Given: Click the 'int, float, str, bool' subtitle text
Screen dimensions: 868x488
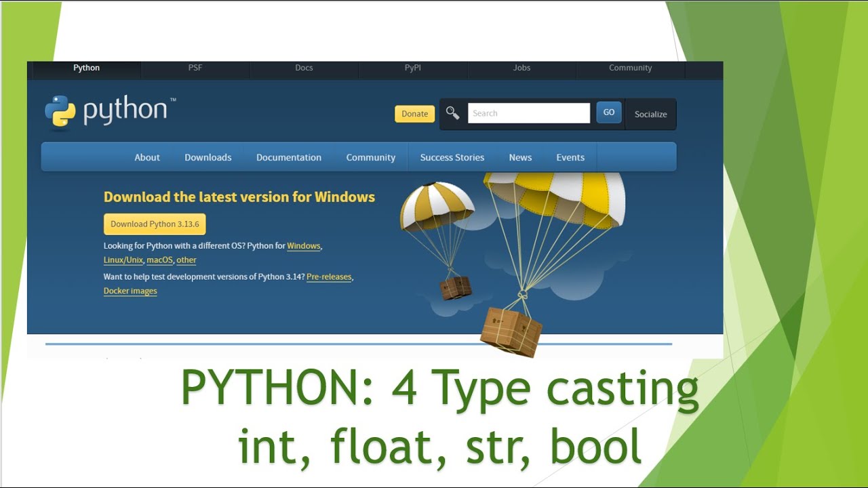Looking at the screenshot, I should [x=439, y=447].
